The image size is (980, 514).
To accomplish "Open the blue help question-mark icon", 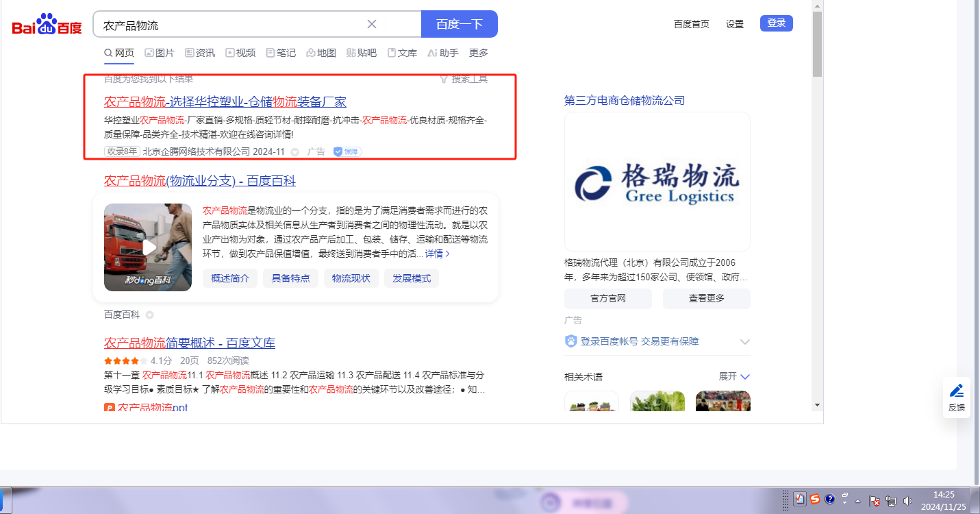I will 830,500.
